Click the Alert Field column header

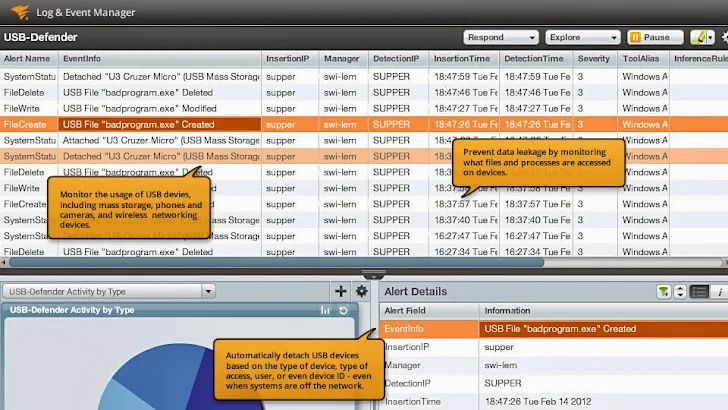coord(429,311)
